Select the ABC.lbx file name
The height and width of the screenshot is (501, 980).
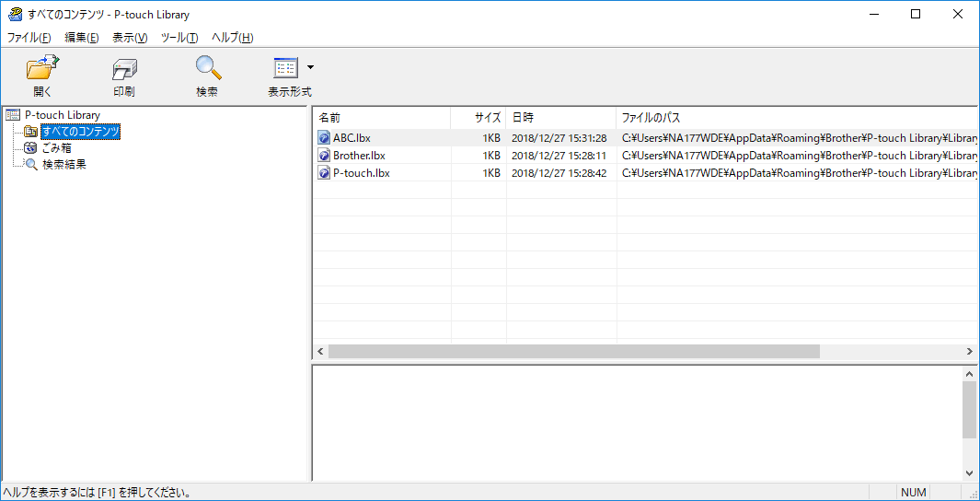tap(352, 138)
